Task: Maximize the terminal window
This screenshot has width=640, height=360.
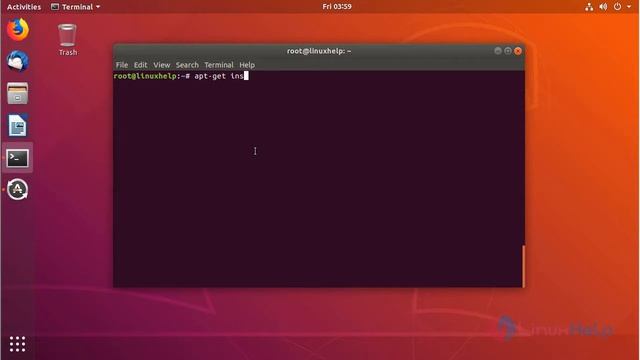Action: click(508, 51)
